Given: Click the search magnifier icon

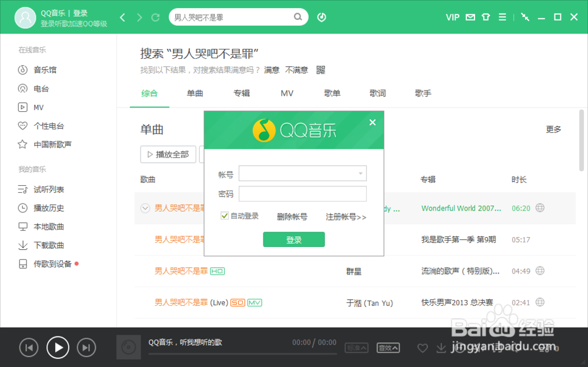Looking at the screenshot, I should (x=298, y=17).
